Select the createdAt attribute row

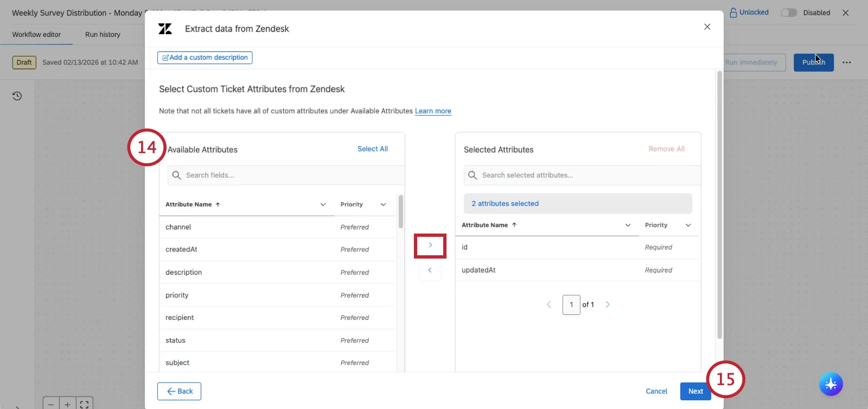pyautogui.click(x=277, y=250)
